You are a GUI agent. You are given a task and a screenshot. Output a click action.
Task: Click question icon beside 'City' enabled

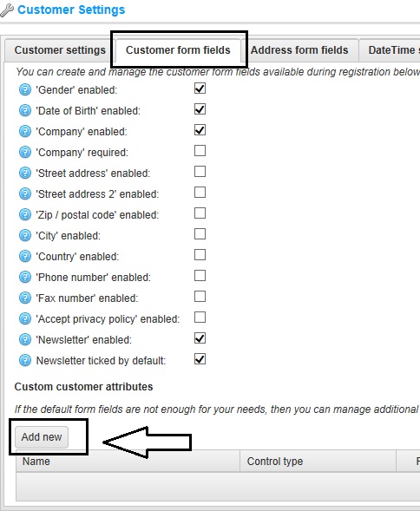(x=25, y=235)
